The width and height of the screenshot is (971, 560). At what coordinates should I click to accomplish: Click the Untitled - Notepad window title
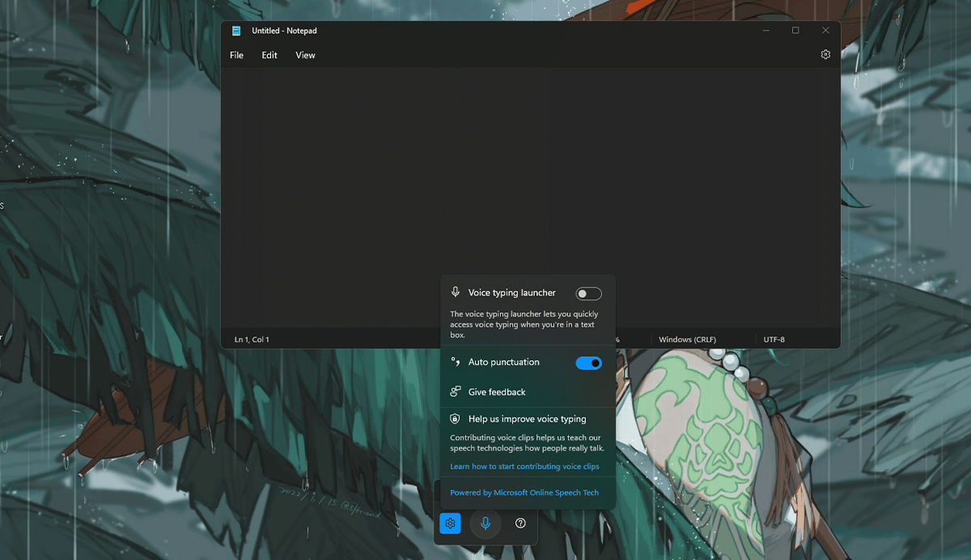[x=284, y=31]
